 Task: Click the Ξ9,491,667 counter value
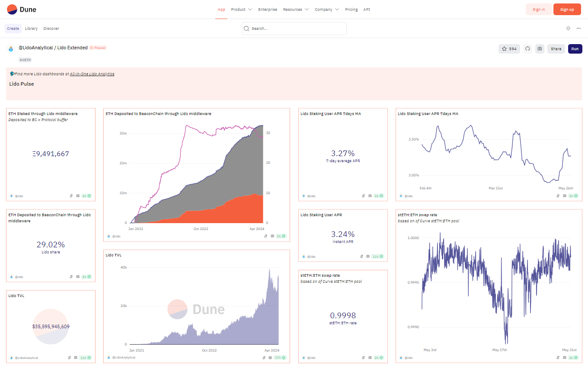[x=51, y=154]
